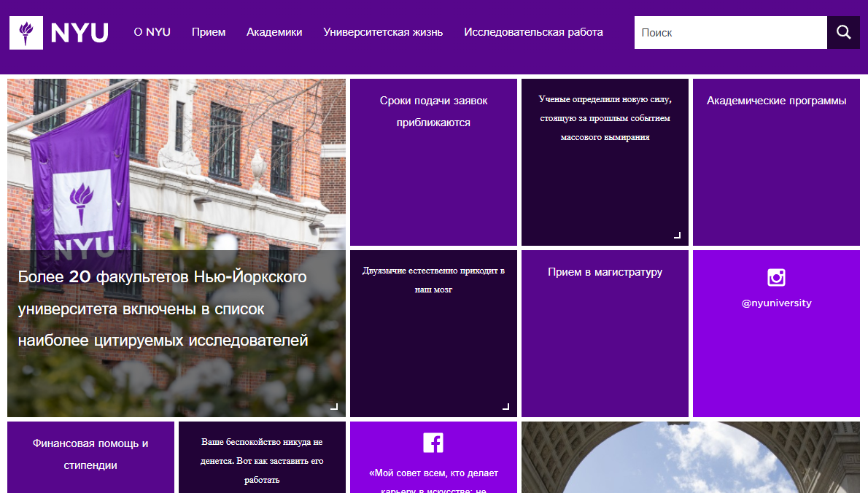This screenshot has width=868, height=493.
Task: Open 'Университетская жизнь' menu item
Action: 383,32
